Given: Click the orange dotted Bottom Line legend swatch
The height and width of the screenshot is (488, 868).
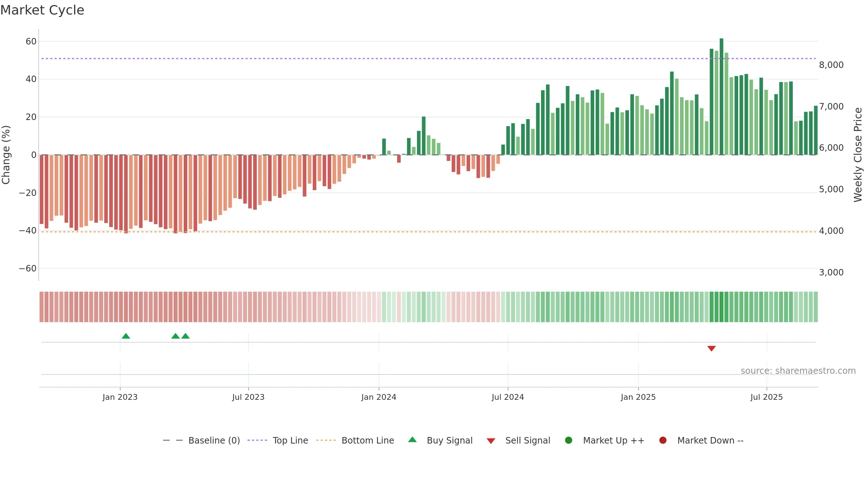Looking at the screenshot, I should tap(326, 440).
